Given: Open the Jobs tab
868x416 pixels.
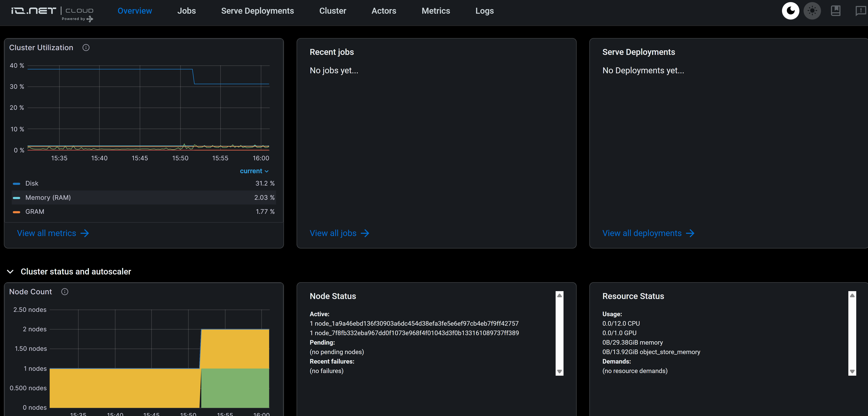Looking at the screenshot, I should (x=186, y=11).
